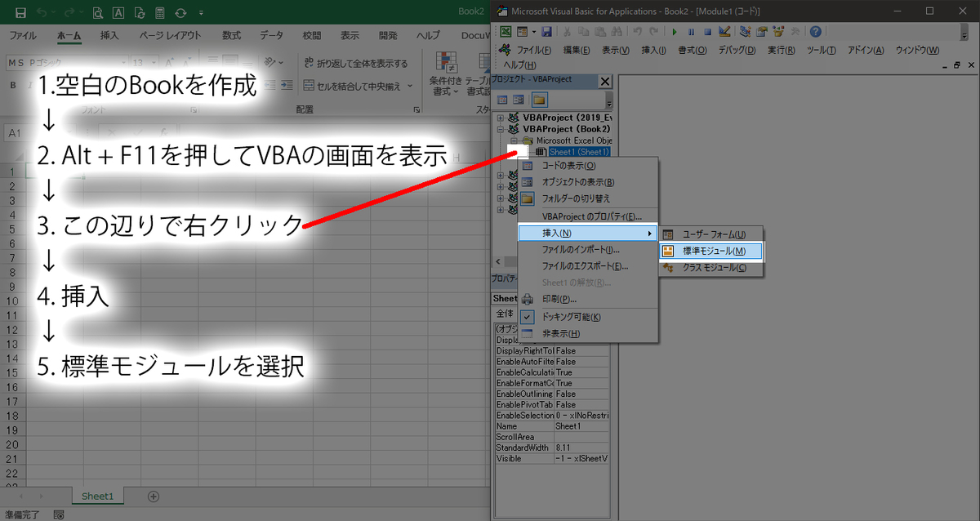The image size is (980, 521).
Task: Open alignment group dialog launcher in Excel
Action: (417, 109)
